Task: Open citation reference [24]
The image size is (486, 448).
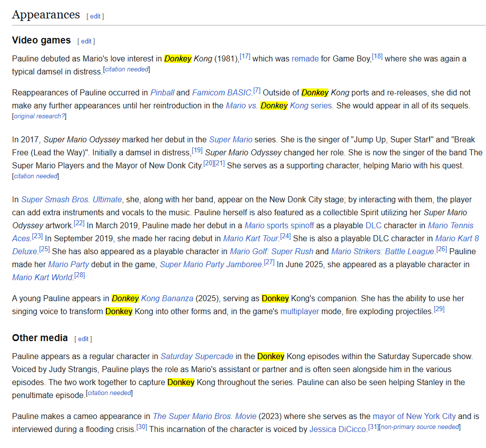Action: [x=286, y=236]
